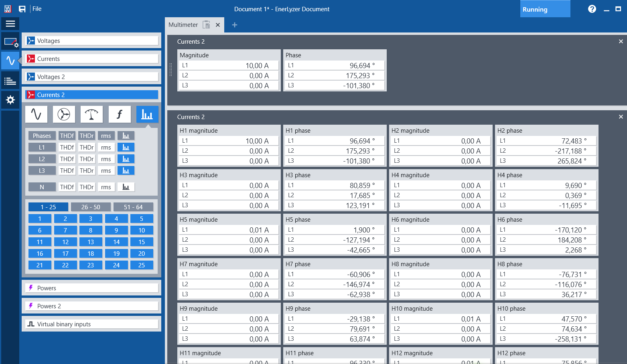Toggle THDf for phase L1
This screenshot has height=364, width=627.
point(67,148)
